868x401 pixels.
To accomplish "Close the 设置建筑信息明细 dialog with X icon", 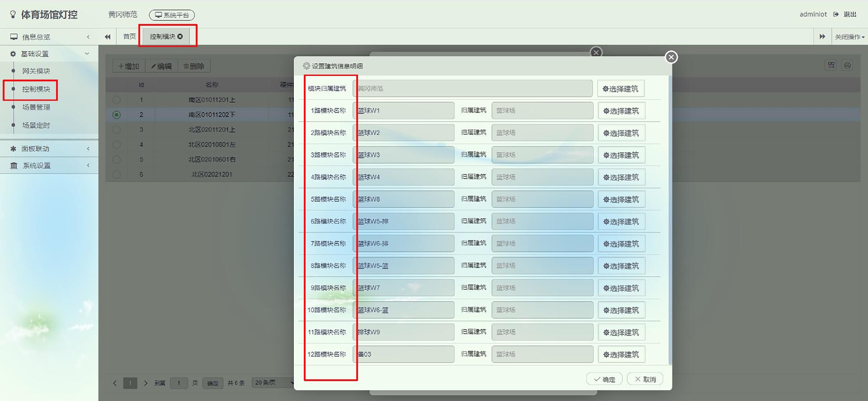I will tap(671, 57).
